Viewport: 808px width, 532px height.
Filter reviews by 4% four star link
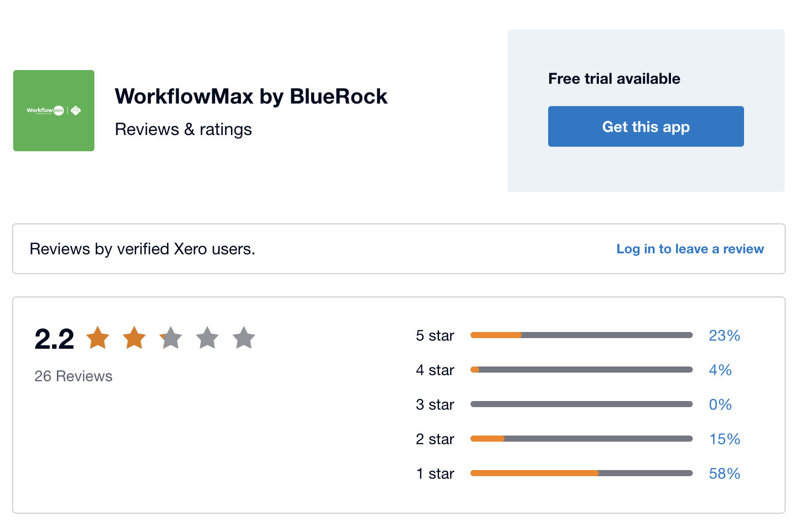point(720,370)
